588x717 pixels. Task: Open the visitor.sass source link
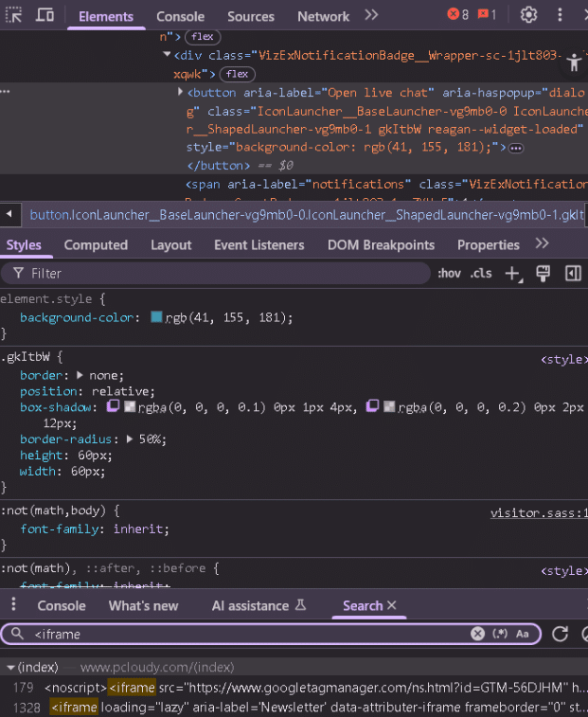(x=537, y=512)
